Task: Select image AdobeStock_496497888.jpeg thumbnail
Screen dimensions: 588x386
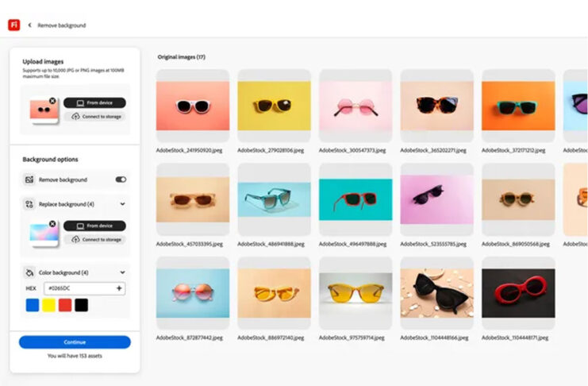Action: tap(355, 199)
